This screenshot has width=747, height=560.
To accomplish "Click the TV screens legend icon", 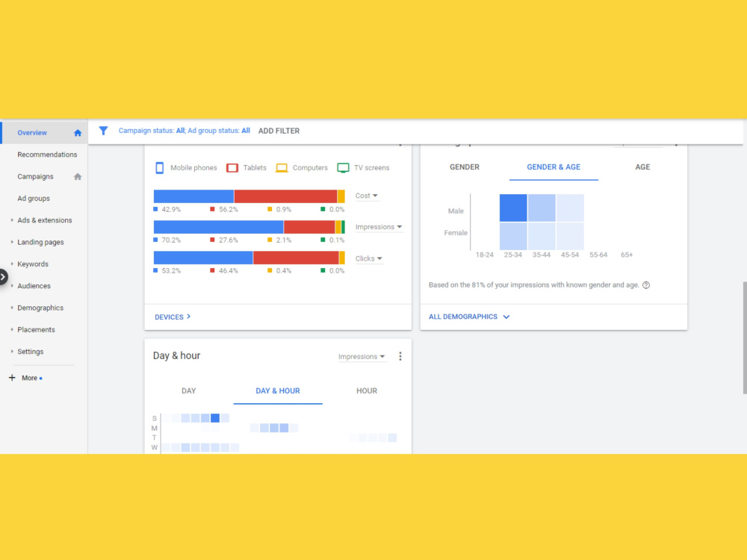I will click(x=343, y=167).
